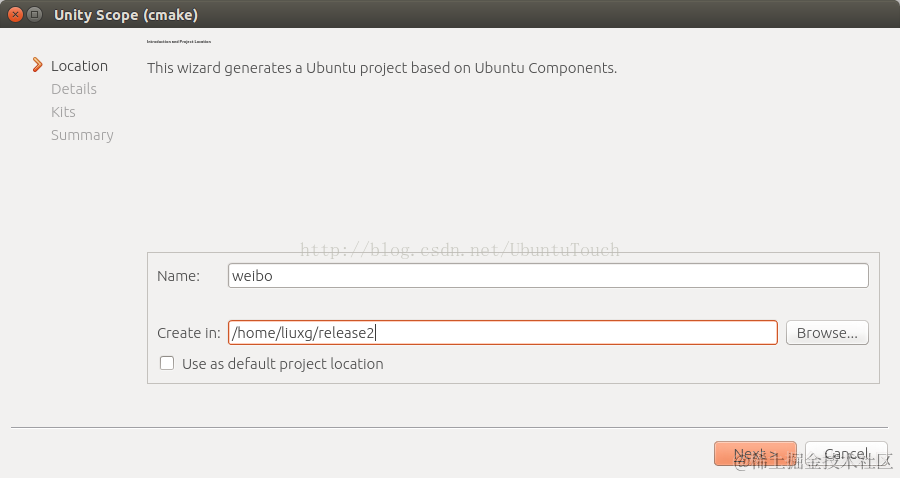Focus the Name field containing weibo
Screen dimensions: 900x478
tap(548, 276)
